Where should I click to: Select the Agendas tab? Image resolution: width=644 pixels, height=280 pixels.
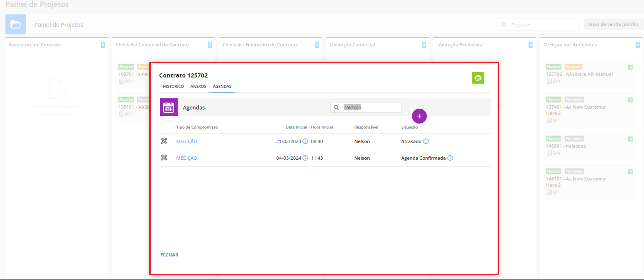222,86
